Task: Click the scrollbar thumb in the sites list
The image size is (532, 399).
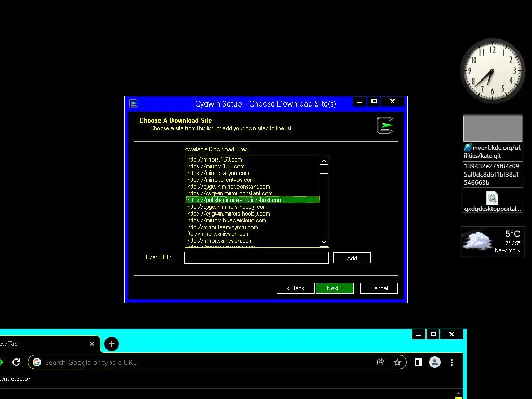Action: (324, 169)
